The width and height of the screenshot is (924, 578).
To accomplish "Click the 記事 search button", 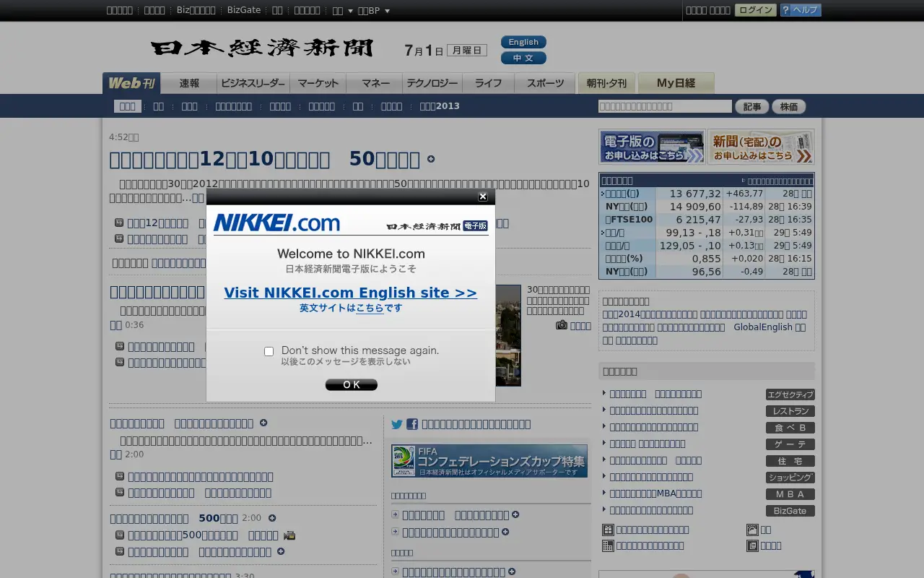I will pyautogui.click(x=752, y=106).
